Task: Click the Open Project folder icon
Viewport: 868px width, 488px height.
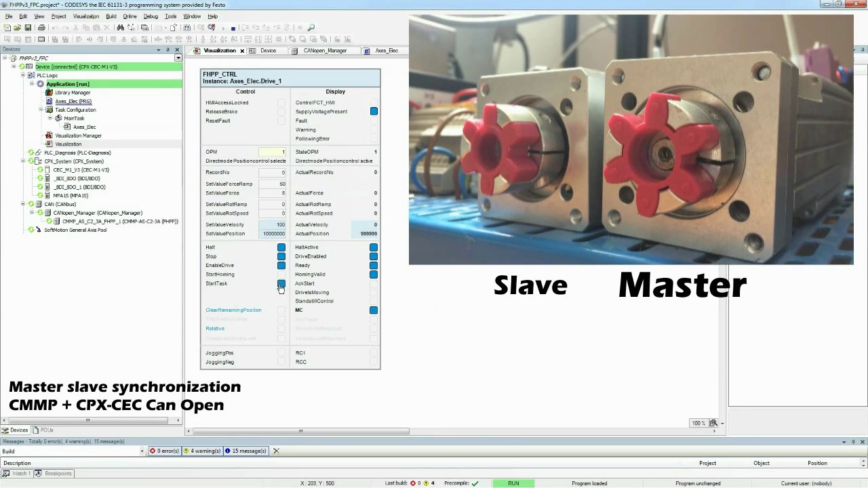Action: click(18, 28)
